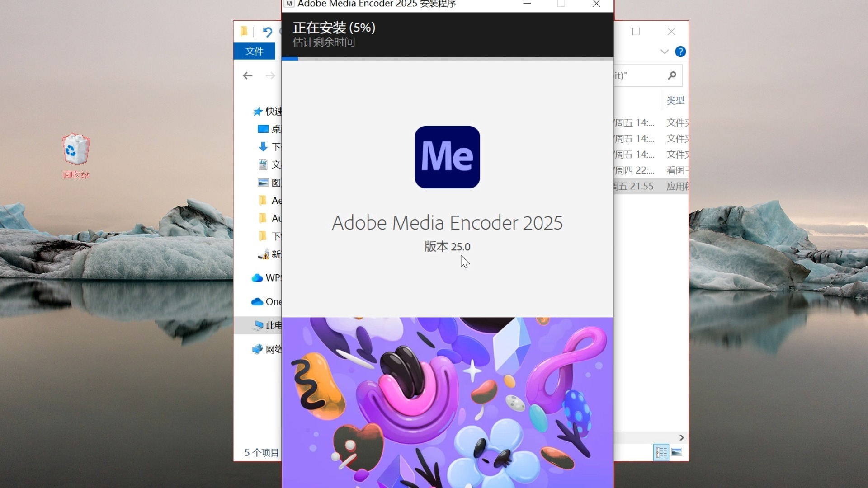The height and width of the screenshot is (488, 868).
Task: Close the File Explorer window
Action: coord(671,32)
